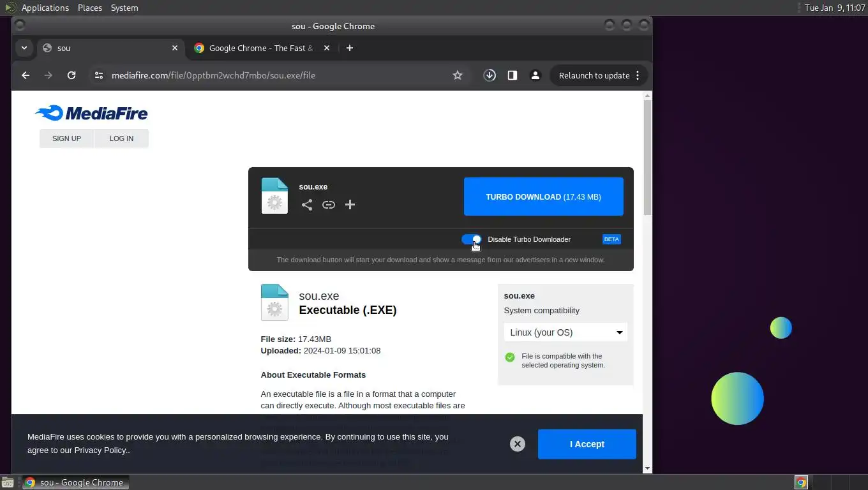Click the Applications menu icon
Screen dimensions: 868x490
click(x=10, y=8)
